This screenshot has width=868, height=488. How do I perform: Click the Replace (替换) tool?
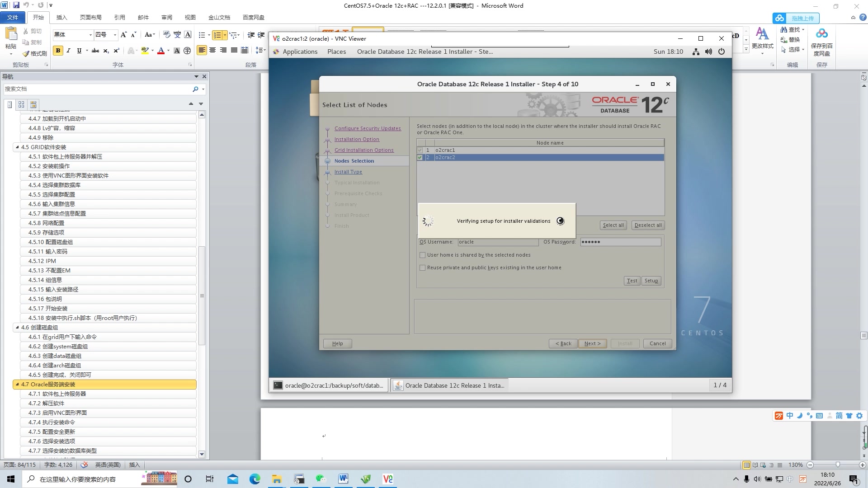coord(790,40)
